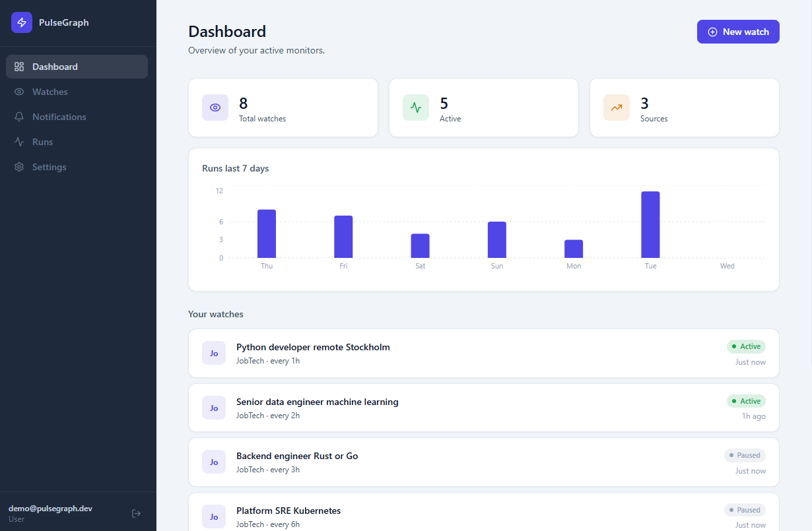The height and width of the screenshot is (531, 812).
Task: Open Notifications in the sidebar
Action: coord(77,117)
